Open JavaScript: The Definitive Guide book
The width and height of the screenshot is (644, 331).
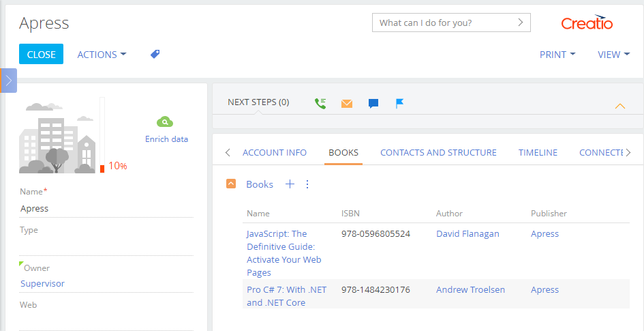[283, 253]
